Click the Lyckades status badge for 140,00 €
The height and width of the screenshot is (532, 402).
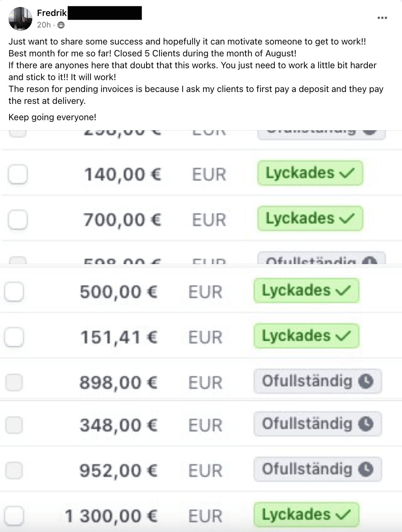click(x=310, y=173)
